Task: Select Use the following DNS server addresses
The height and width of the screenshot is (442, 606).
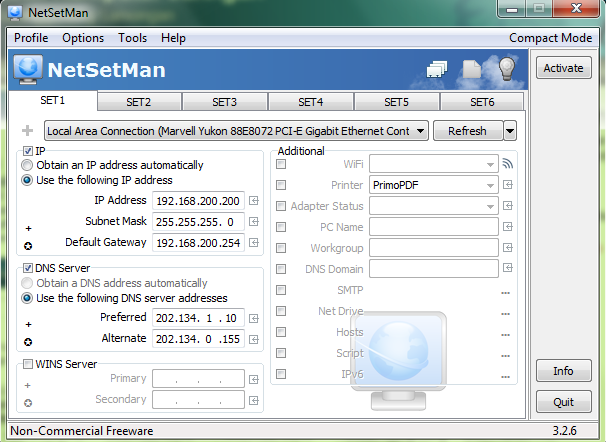Action: tap(27, 298)
